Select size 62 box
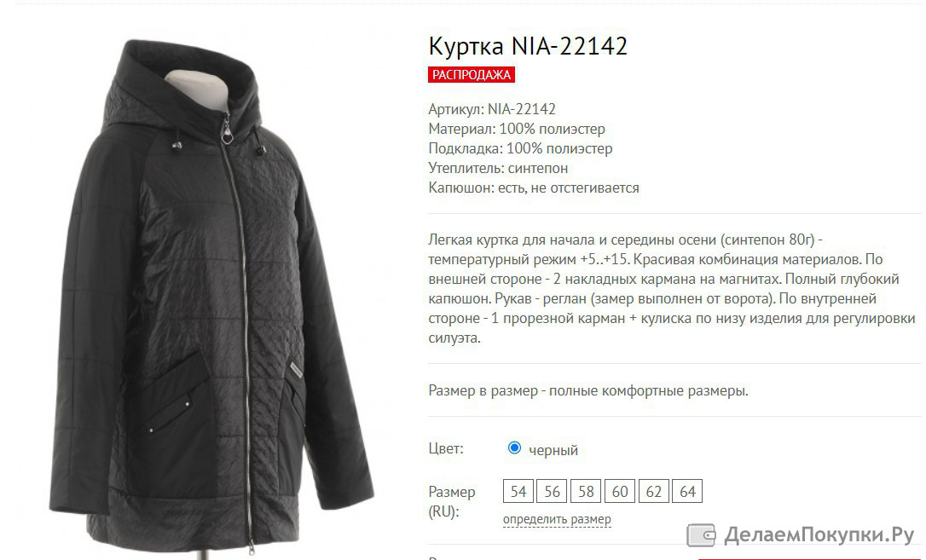Image resolution: width=926 pixels, height=560 pixels. [654, 491]
